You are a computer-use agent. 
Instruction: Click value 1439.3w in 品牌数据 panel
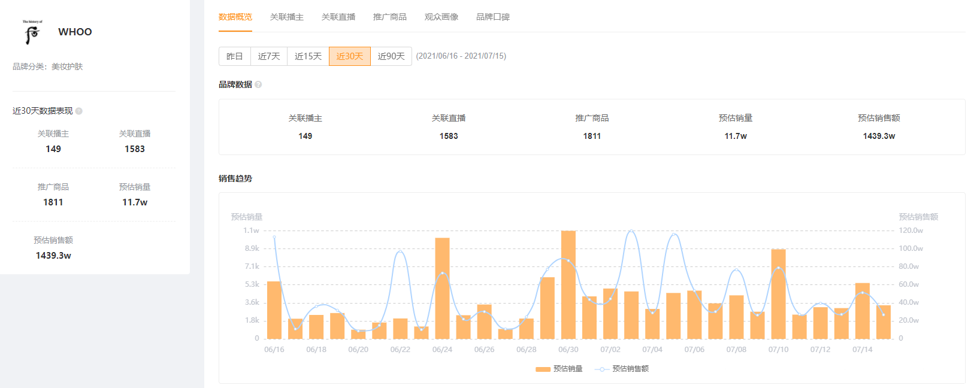pyautogui.click(x=879, y=136)
